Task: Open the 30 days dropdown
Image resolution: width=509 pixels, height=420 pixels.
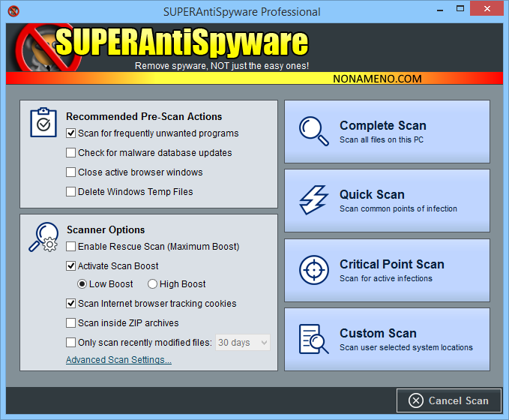Action: pyautogui.click(x=243, y=343)
